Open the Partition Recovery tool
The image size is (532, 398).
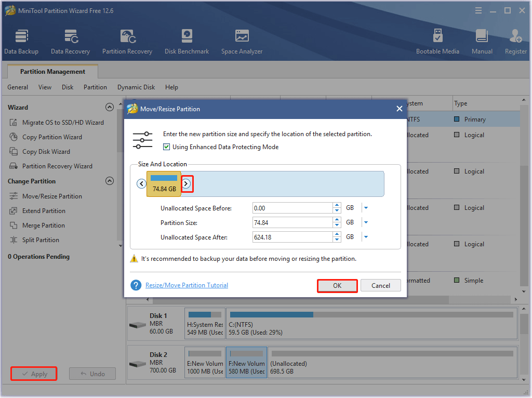pyautogui.click(x=127, y=42)
